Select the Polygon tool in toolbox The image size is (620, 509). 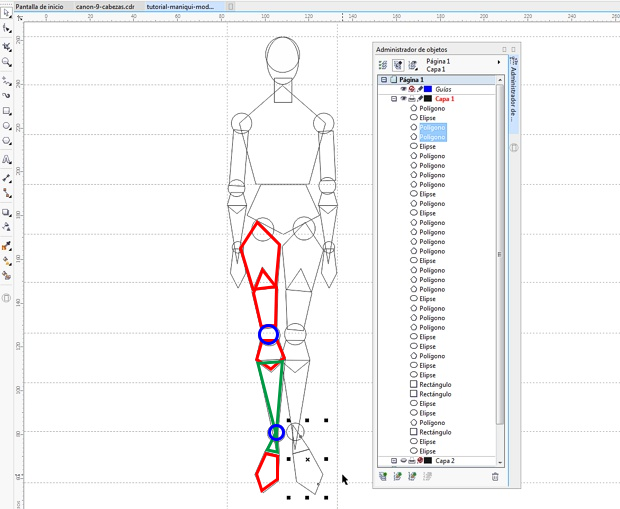(x=6, y=141)
